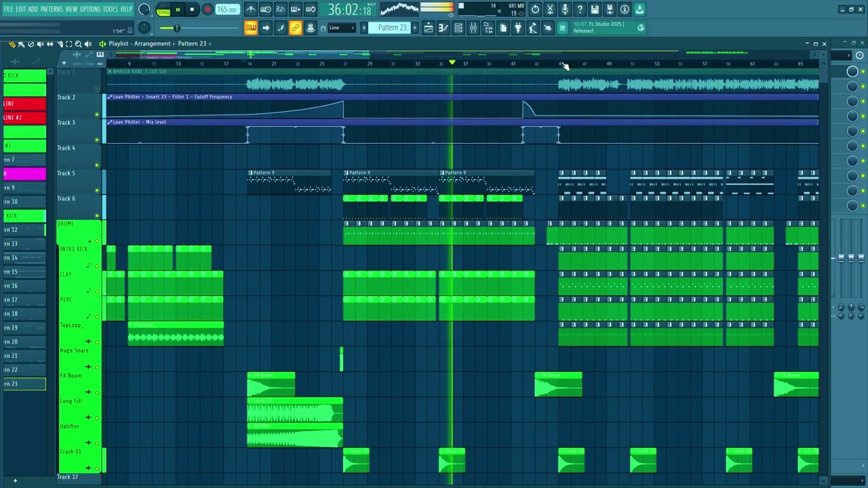Open the mixer view icon
868x488 pixels.
pos(473,28)
